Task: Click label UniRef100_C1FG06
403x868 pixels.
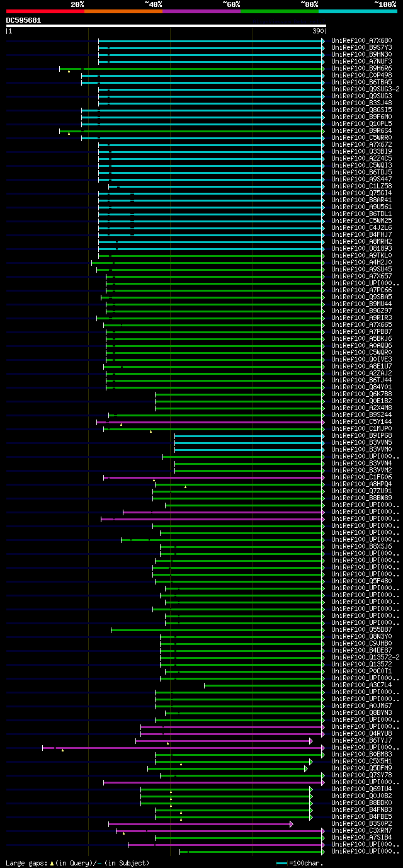Action: (x=361, y=477)
